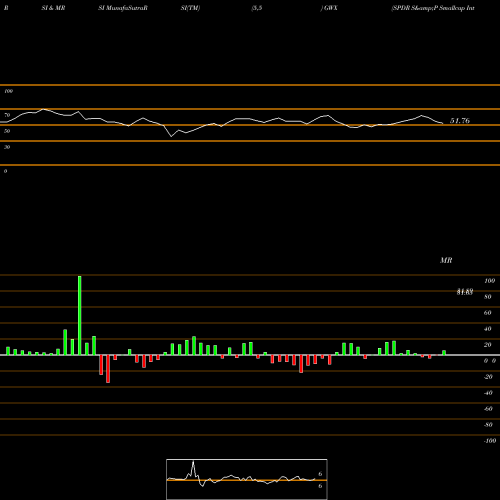Click the 70 axis label of RSI panel
The image size is (500, 500).
coord(7,115)
